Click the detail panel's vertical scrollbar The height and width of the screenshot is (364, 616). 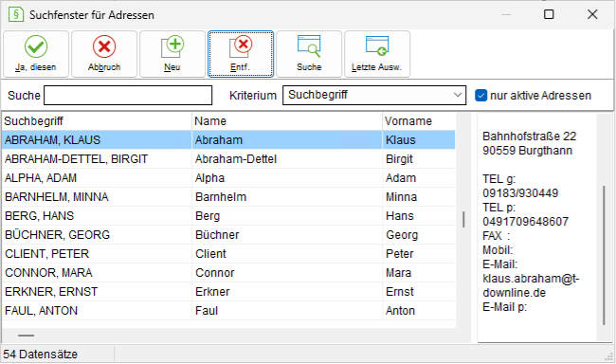click(604, 256)
